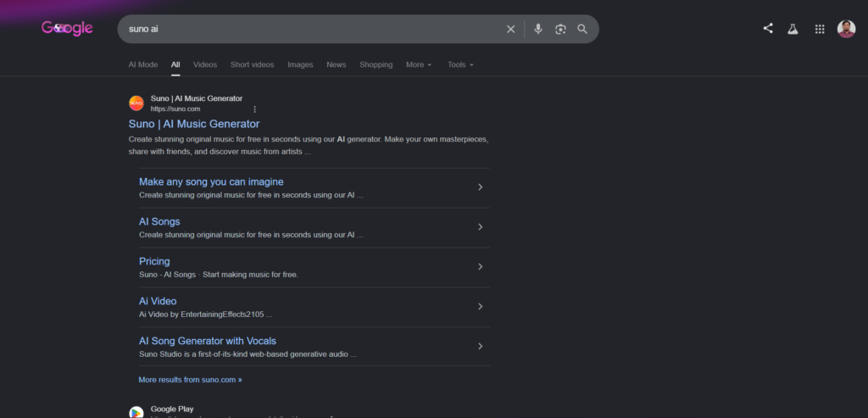Screen dimensions: 868x418
Task: Click chevron on the 'AI Songs' row
Action: pyautogui.click(x=480, y=227)
